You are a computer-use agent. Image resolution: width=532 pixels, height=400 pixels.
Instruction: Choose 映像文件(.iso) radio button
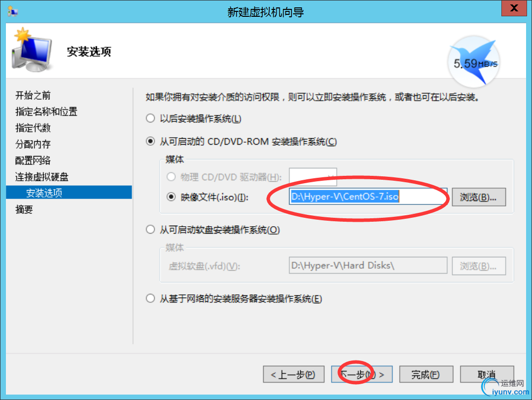[171, 197]
